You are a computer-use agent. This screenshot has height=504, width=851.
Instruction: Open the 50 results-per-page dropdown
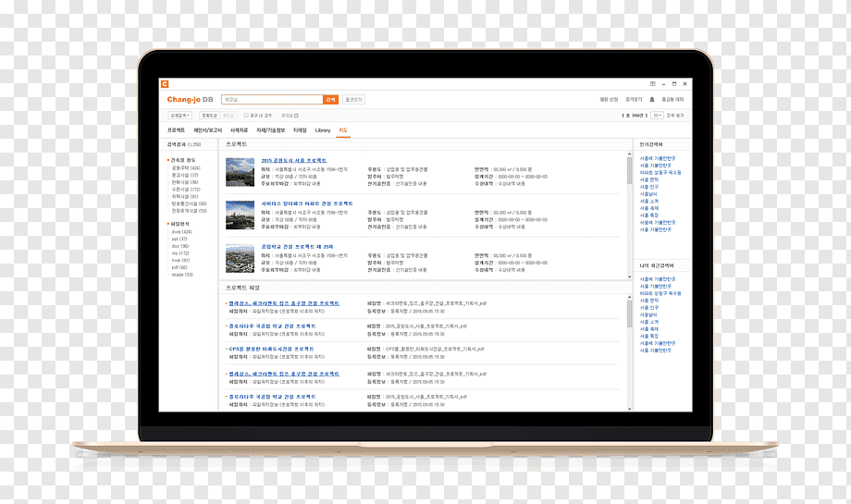pos(657,116)
